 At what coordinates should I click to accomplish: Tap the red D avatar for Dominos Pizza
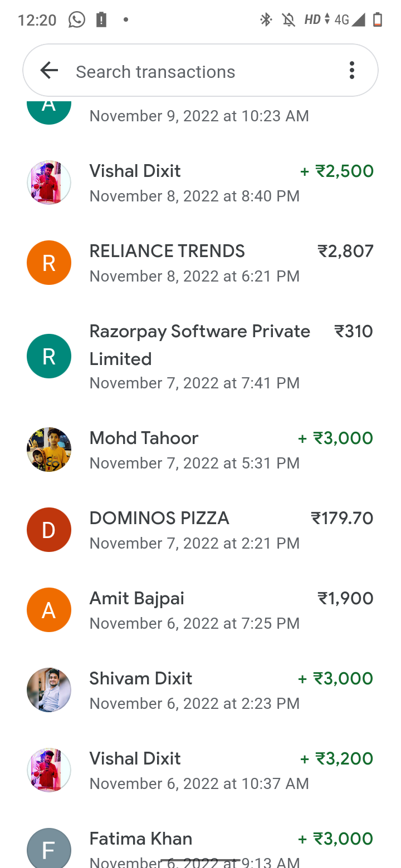click(49, 530)
